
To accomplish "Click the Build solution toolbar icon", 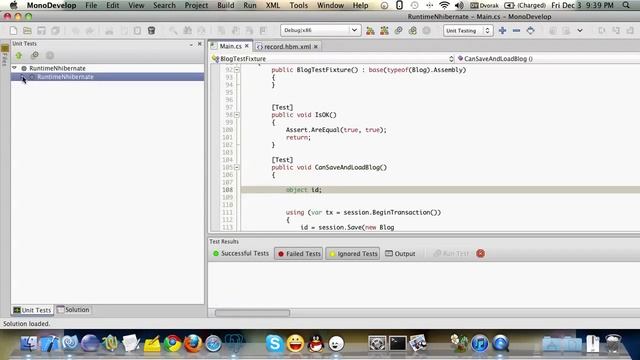I will [x=370, y=31].
